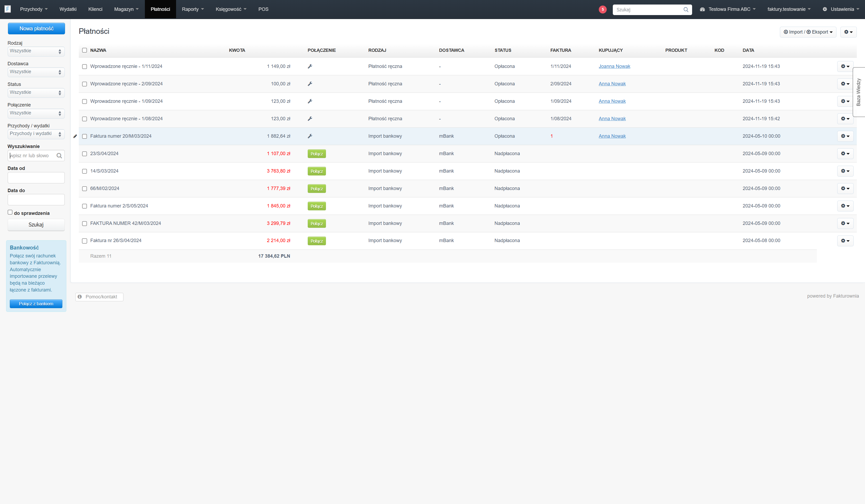Screen dimensions: 865x504
Task: Click wrench icon in Faktura numer 20/M/03/2024 row
Action: 310,136
